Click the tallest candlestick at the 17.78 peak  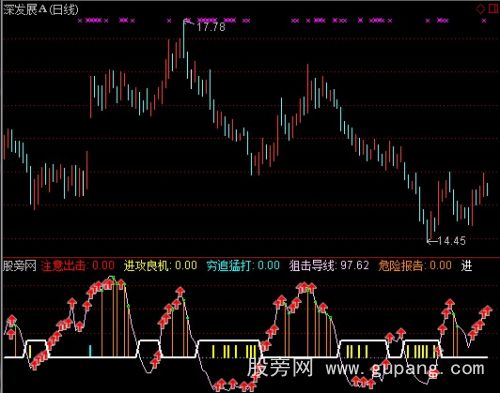click(183, 39)
